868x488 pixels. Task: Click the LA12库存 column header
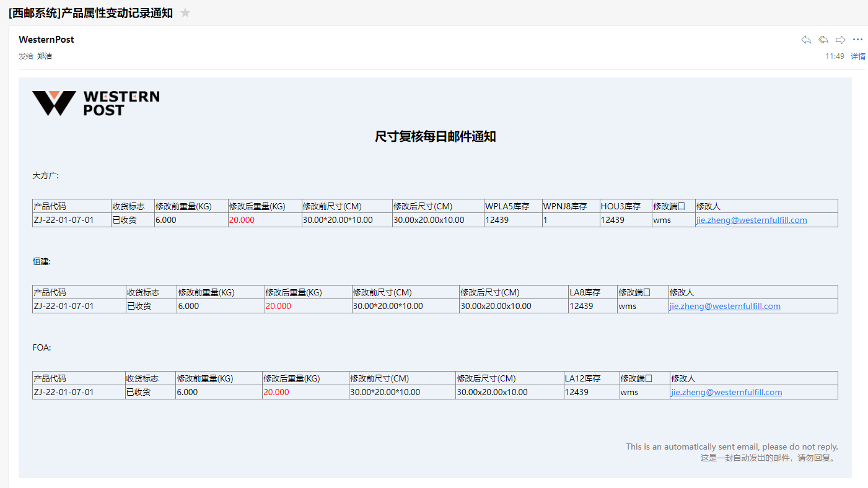point(583,378)
